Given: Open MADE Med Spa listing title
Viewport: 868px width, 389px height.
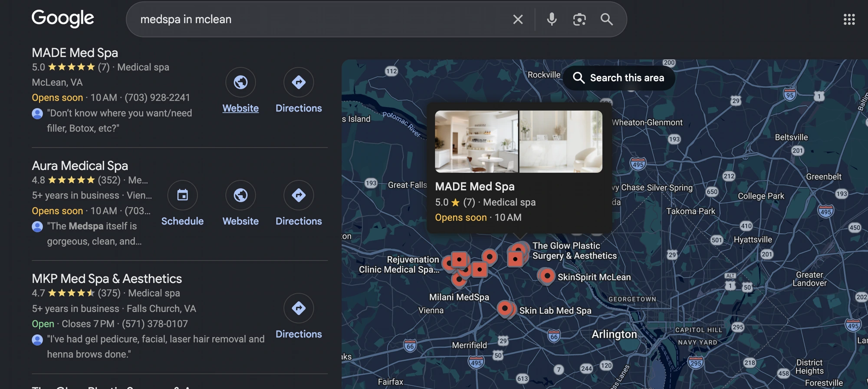Looking at the screenshot, I should (75, 52).
